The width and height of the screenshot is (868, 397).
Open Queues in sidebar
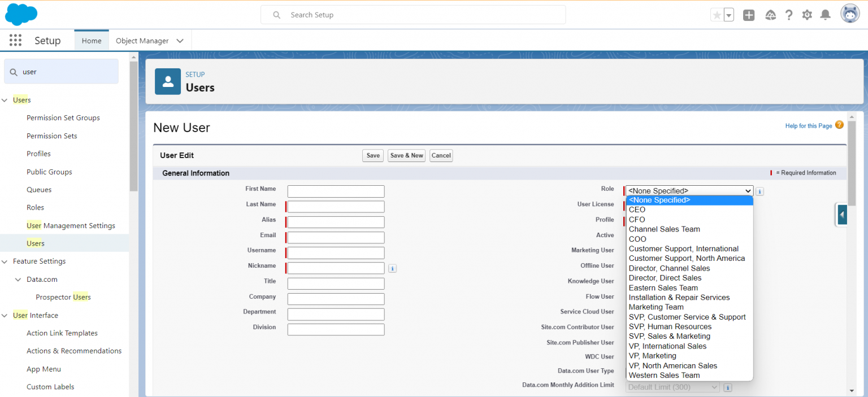[x=39, y=190]
